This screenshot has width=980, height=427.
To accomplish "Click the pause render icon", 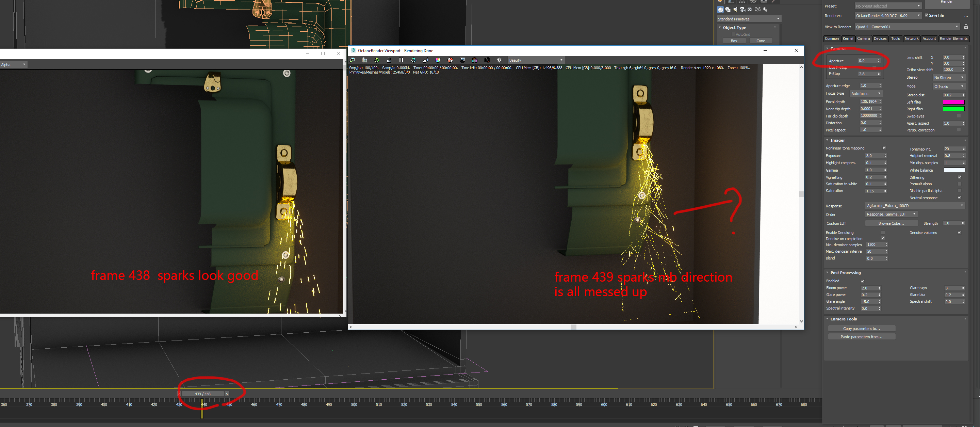I will pyautogui.click(x=401, y=60).
